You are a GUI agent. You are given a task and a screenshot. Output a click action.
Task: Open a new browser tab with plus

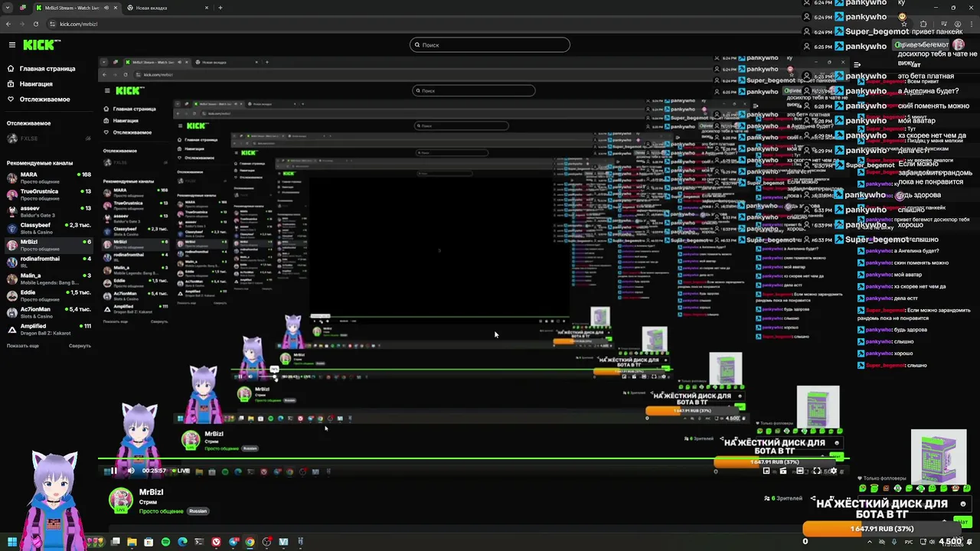point(220,8)
